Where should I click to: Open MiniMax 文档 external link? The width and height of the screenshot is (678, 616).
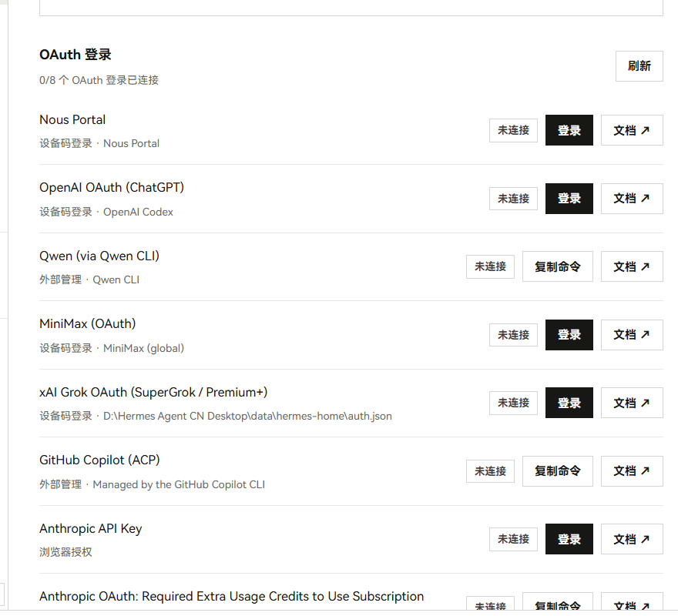coord(631,335)
